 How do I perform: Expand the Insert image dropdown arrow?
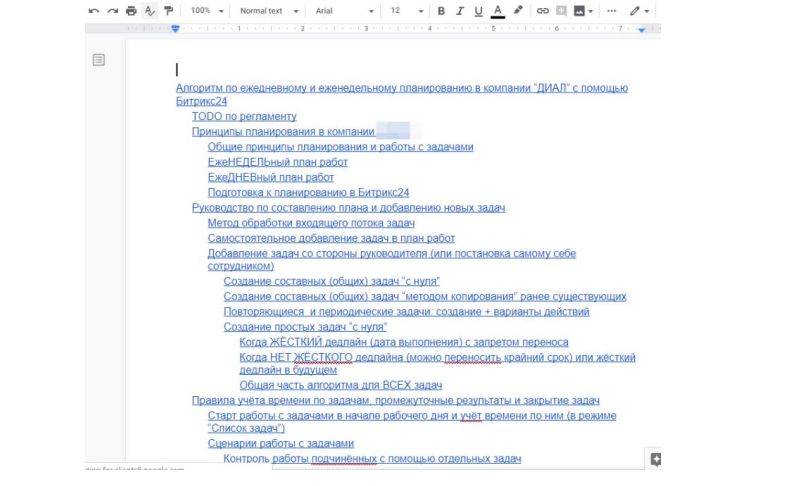coord(591,11)
